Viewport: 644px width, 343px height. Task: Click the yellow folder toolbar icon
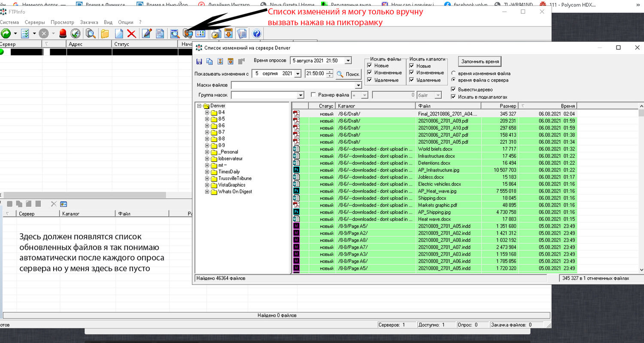point(105,33)
